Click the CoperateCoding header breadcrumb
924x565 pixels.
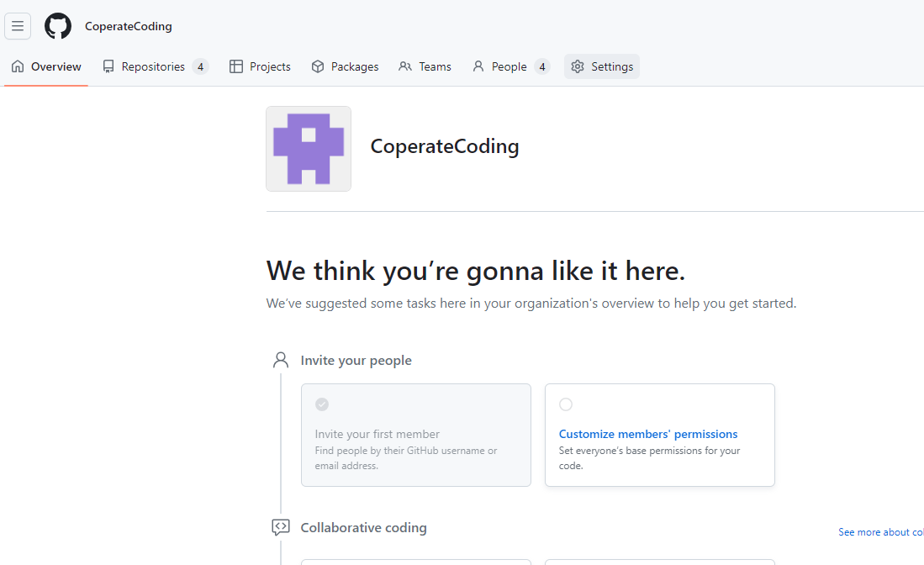pos(129,27)
